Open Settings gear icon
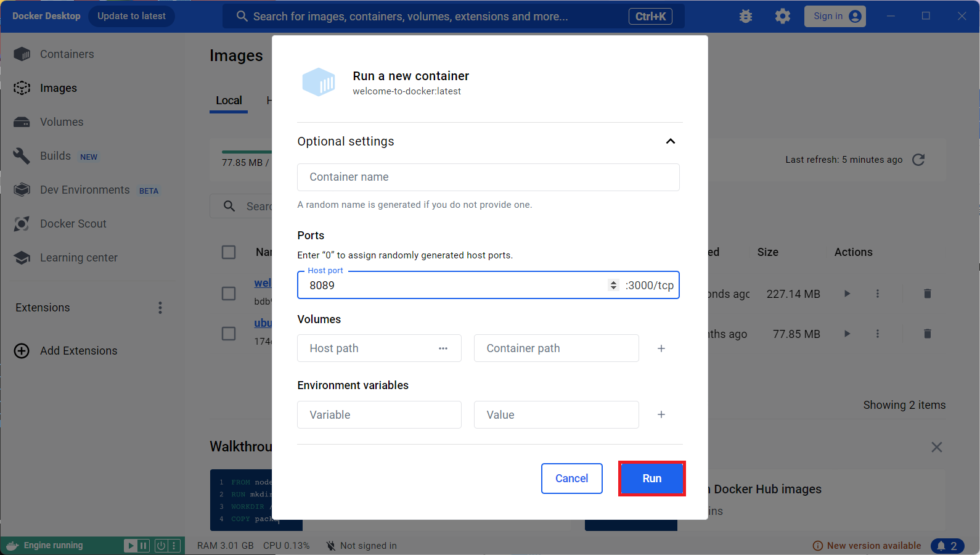This screenshot has width=980, height=555. tap(783, 17)
